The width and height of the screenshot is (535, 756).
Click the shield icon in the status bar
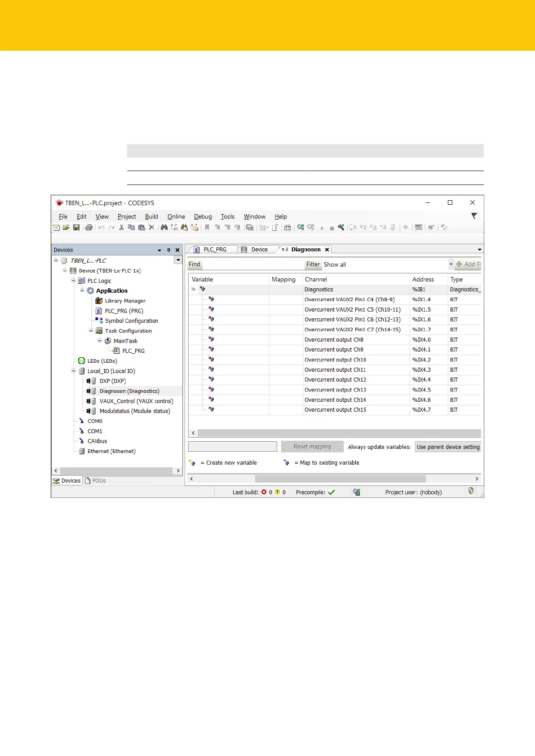pyautogui.click(x=471, y=491)
